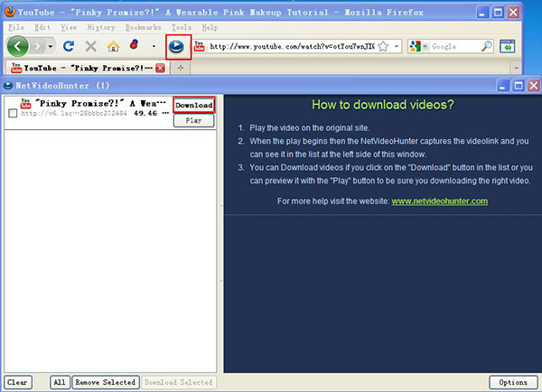Open the dropdown arrow beside the extension icon
Screen dimensions: 542x392
(154, 46)
